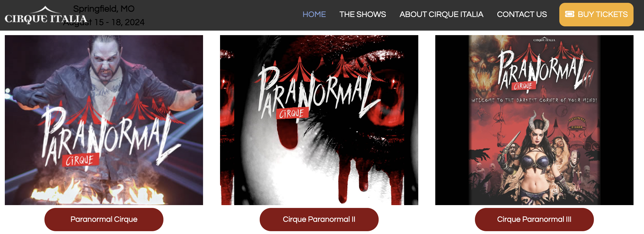Click the August 15 - 18, 2024 date
This screenshot has width=644, height=234.
click(104, 22)
